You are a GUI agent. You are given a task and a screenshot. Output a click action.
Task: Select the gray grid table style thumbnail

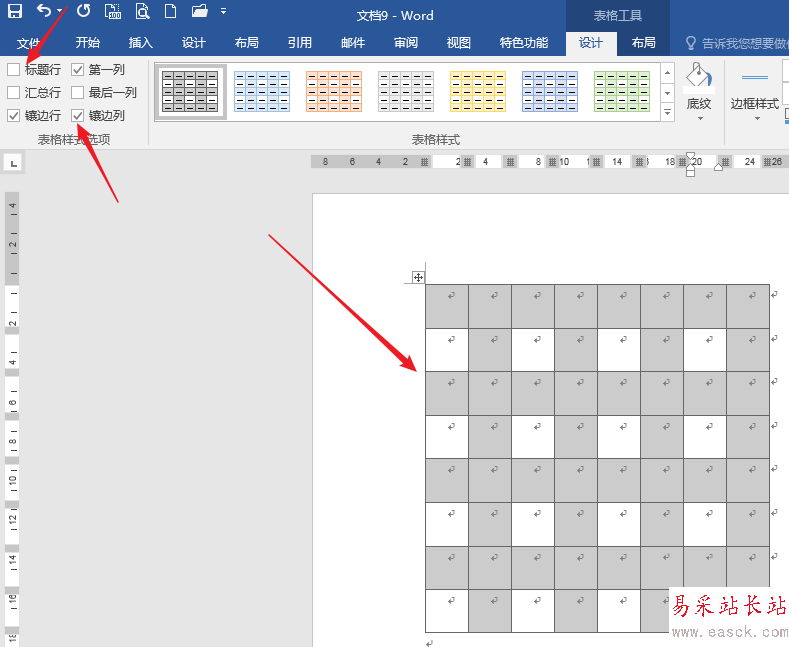[190, 92]
